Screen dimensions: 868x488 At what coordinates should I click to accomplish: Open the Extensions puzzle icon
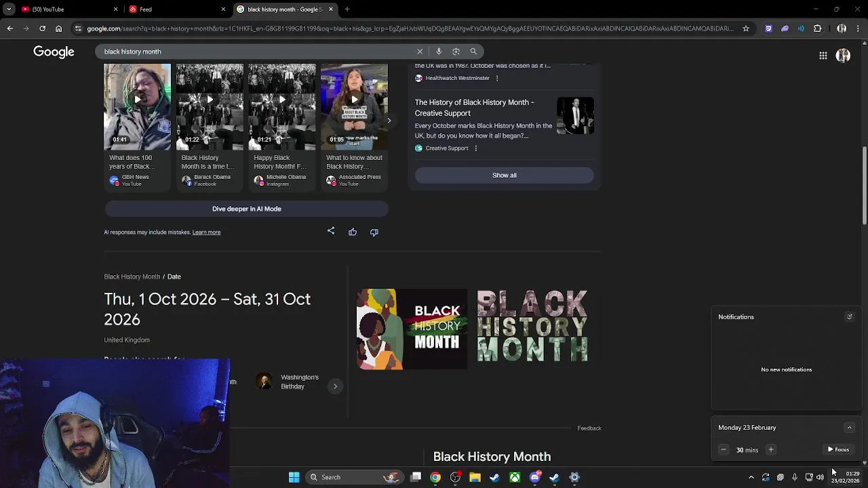[x=817, y=28]
